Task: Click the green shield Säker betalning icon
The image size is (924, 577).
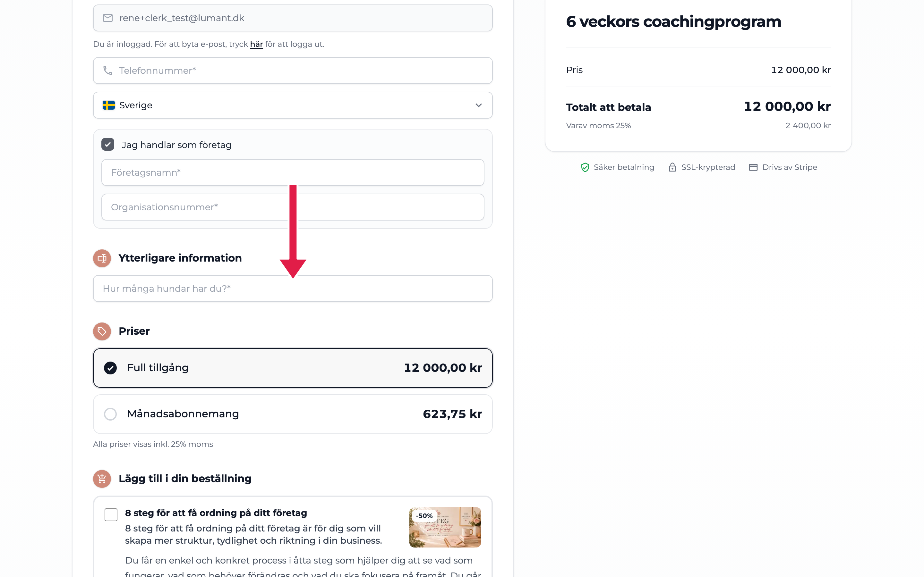Action: click(x=585, y=167)
